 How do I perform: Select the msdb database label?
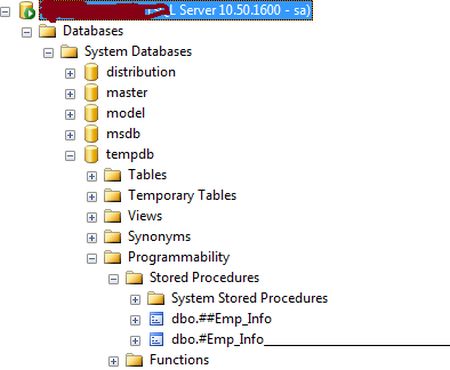[123, 134]
